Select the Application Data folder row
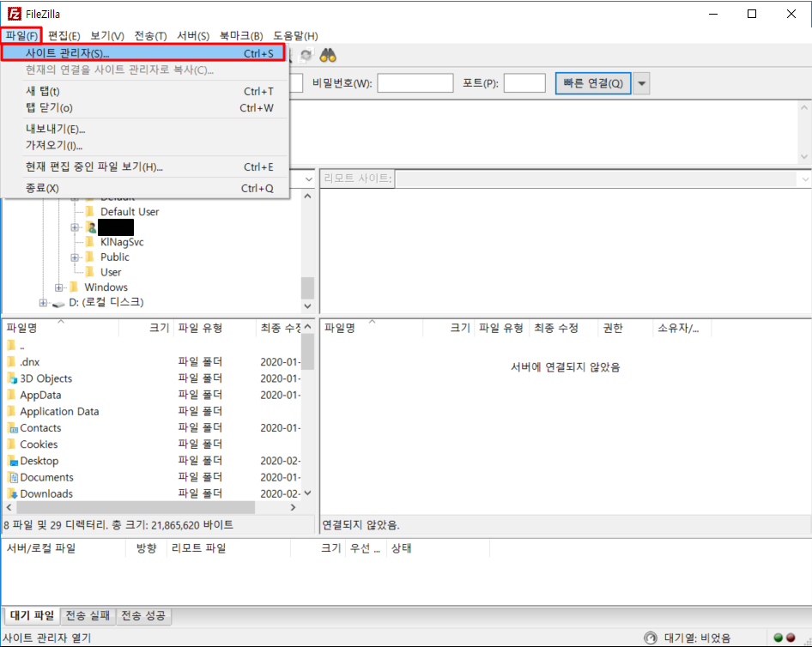Viewport: 812px width, 647px height. (151, 412)
